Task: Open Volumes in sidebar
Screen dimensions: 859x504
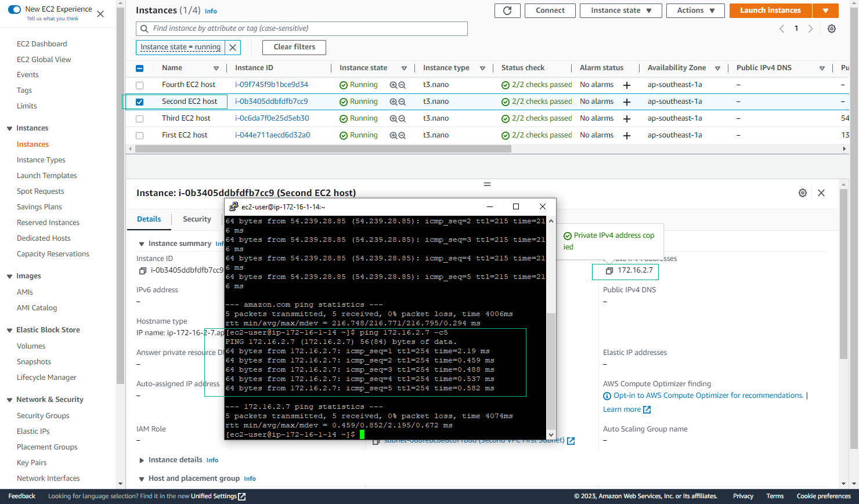Action: [31, 346]
